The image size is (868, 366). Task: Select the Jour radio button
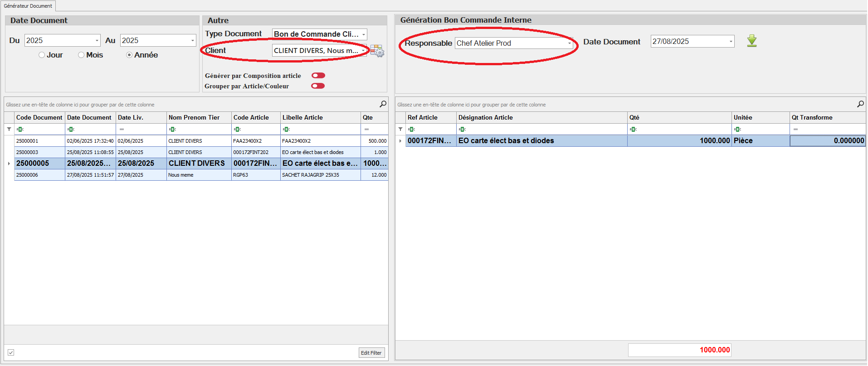(42, 55)
